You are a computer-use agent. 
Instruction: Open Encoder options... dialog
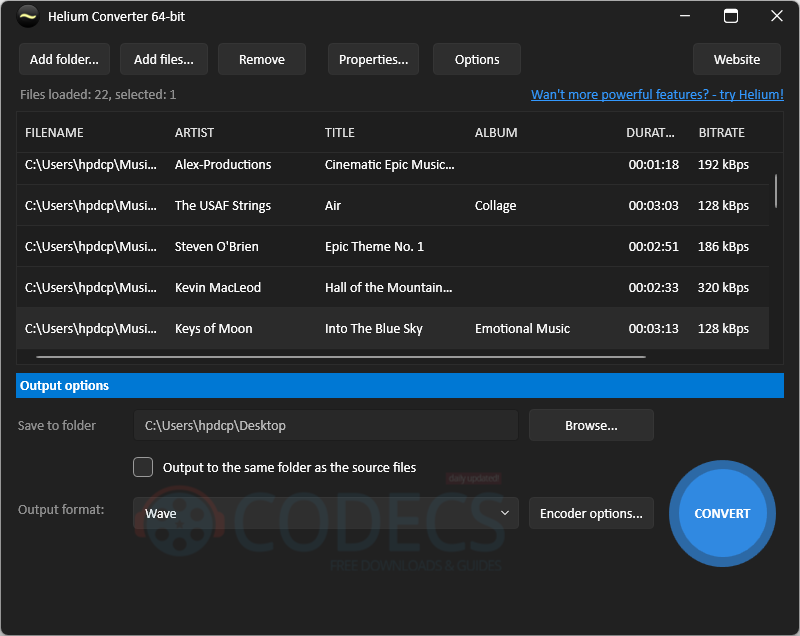(591, 513)
